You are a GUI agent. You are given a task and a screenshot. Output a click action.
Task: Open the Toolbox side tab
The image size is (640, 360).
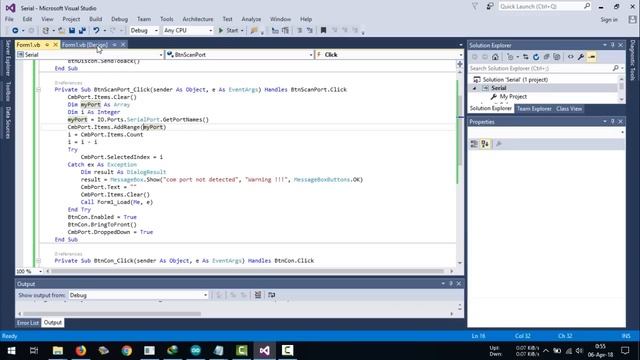(8, 91)
